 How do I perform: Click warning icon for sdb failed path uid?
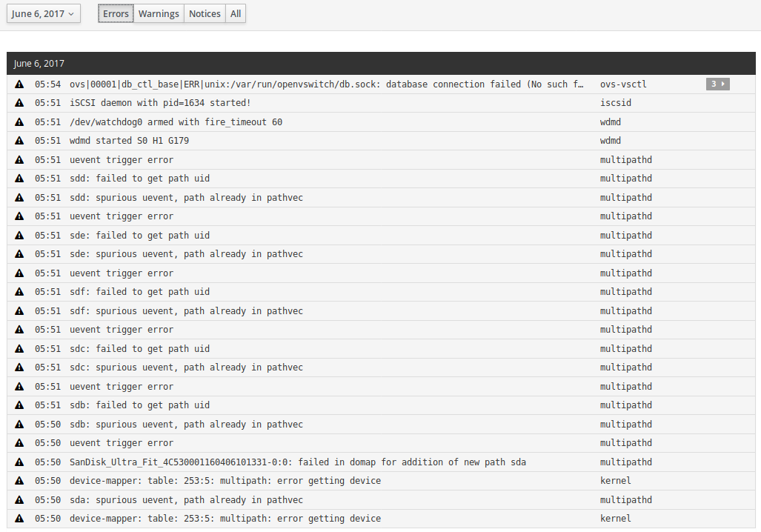[19, 405]
